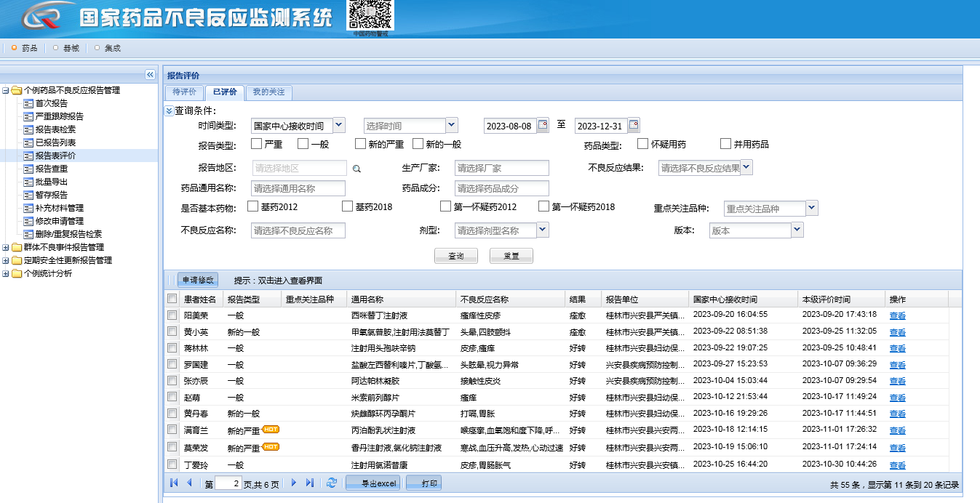
Task: Go to the next results page
Action: [294, 483]
